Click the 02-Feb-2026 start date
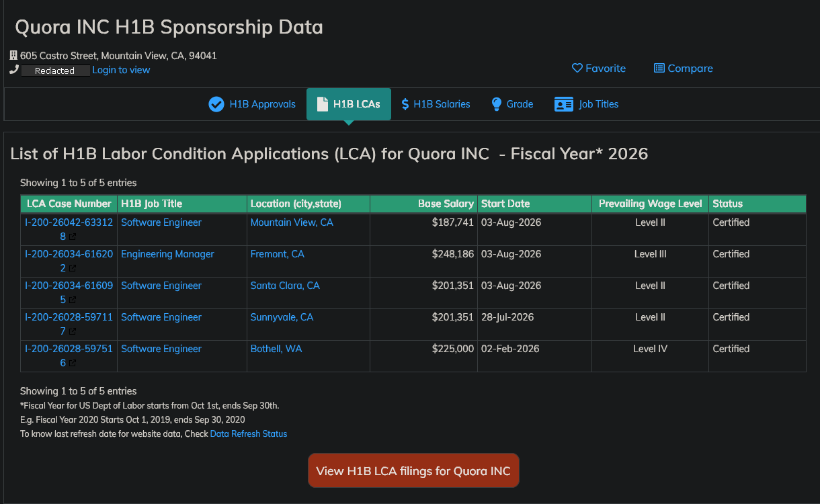 click(511, 349)
